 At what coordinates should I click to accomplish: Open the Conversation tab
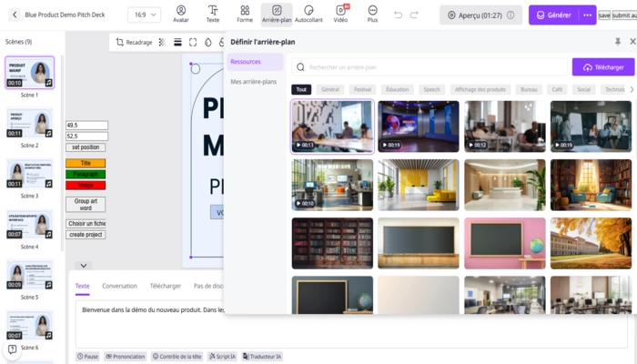[x=119, y=286]
